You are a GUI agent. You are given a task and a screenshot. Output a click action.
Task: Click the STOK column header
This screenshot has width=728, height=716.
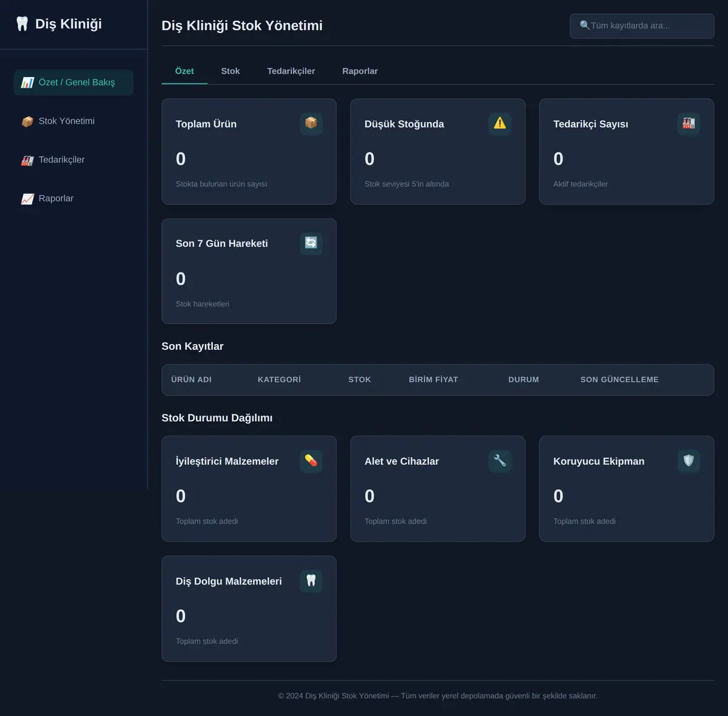click(x=360, y=380)
